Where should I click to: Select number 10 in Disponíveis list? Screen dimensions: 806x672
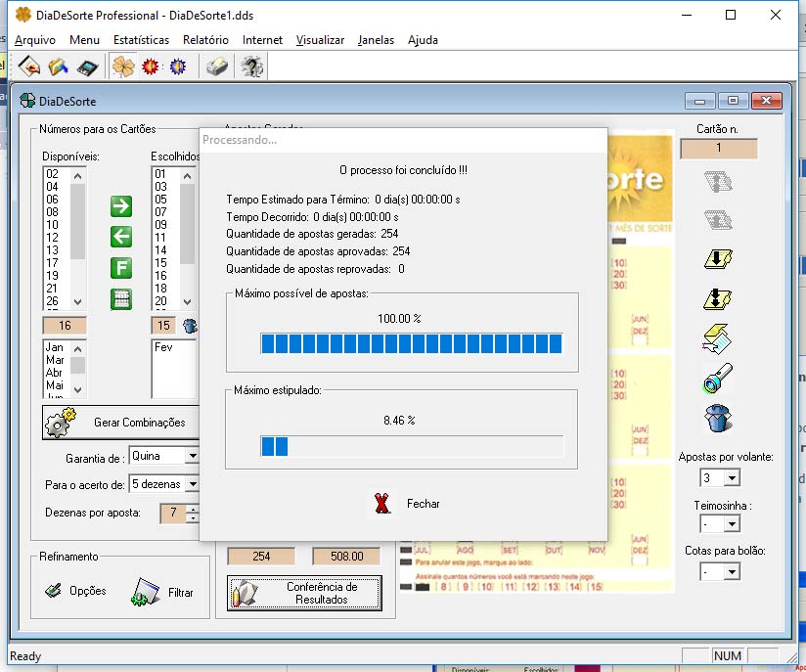point(52,224)
